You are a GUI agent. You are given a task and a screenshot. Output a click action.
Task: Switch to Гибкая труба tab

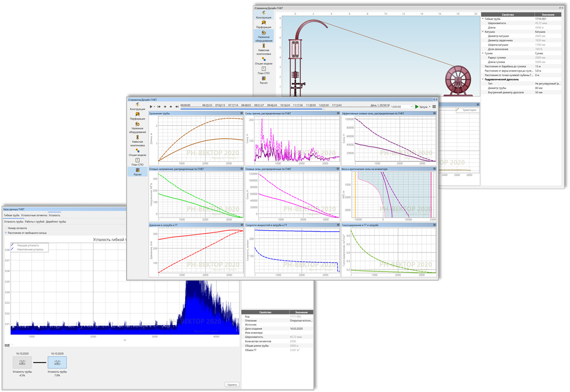[12, 216]
